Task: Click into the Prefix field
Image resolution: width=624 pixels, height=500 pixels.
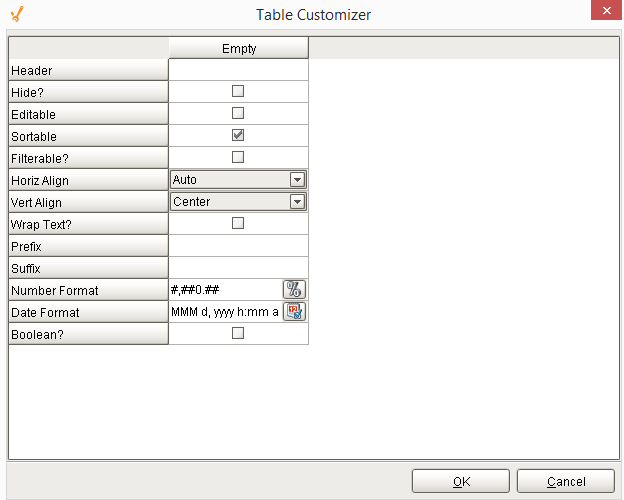Action: click(x=238, y=246)
